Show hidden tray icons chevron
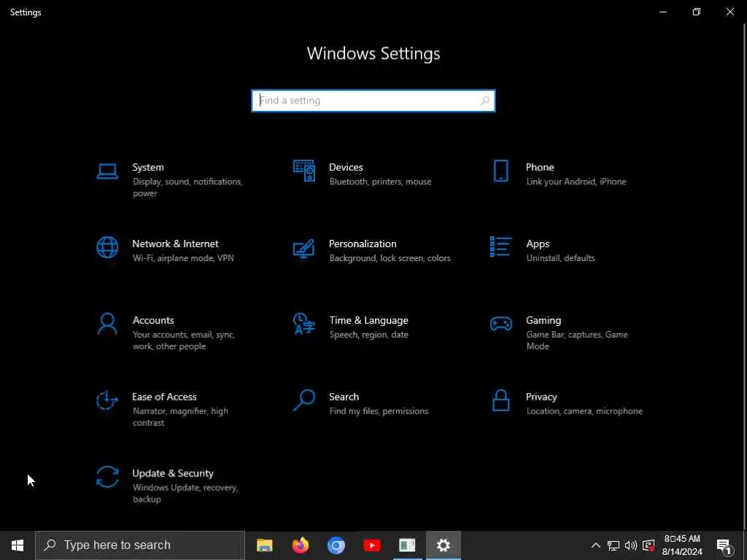This screenshot has width=747, height=560. click(x=595, y=545)
